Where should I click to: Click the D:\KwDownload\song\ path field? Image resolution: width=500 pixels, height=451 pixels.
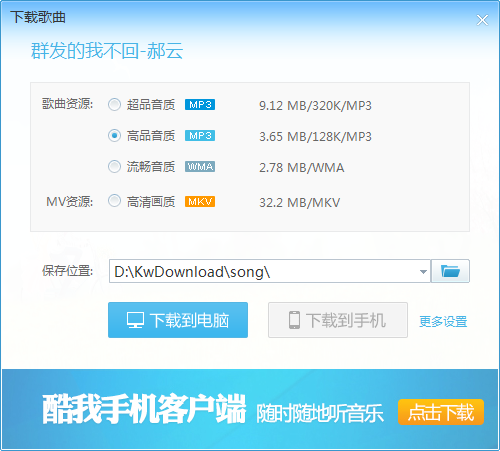(x=263, y=271)
